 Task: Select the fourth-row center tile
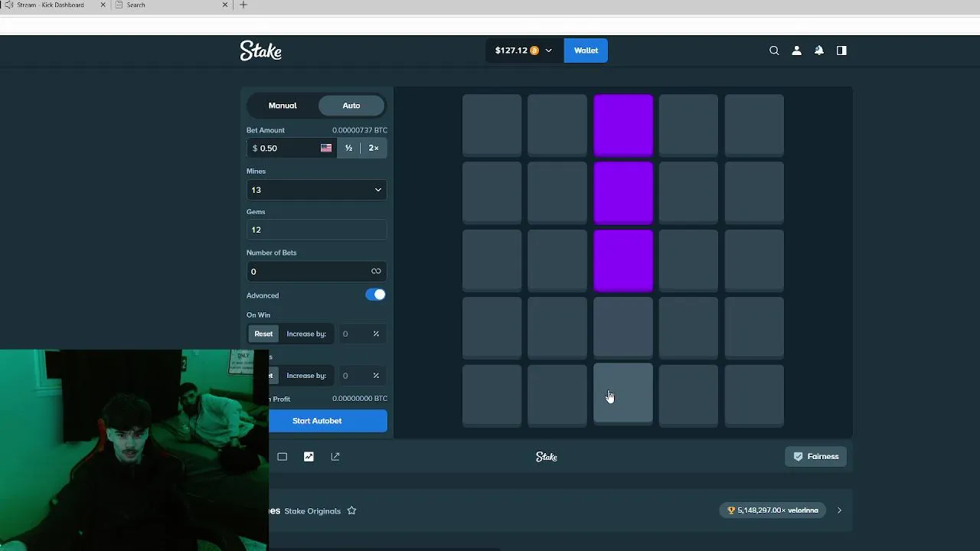tap(623, 328)
